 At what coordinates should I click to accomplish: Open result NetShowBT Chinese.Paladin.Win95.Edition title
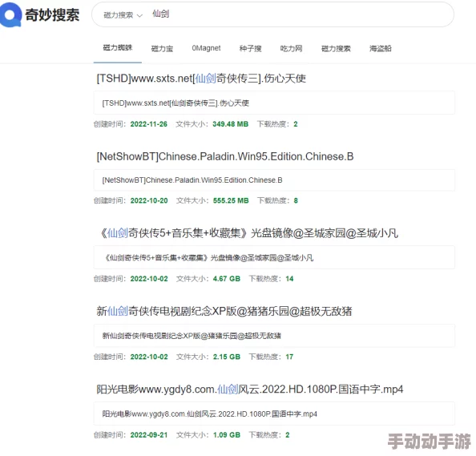(x=225, y=156)
